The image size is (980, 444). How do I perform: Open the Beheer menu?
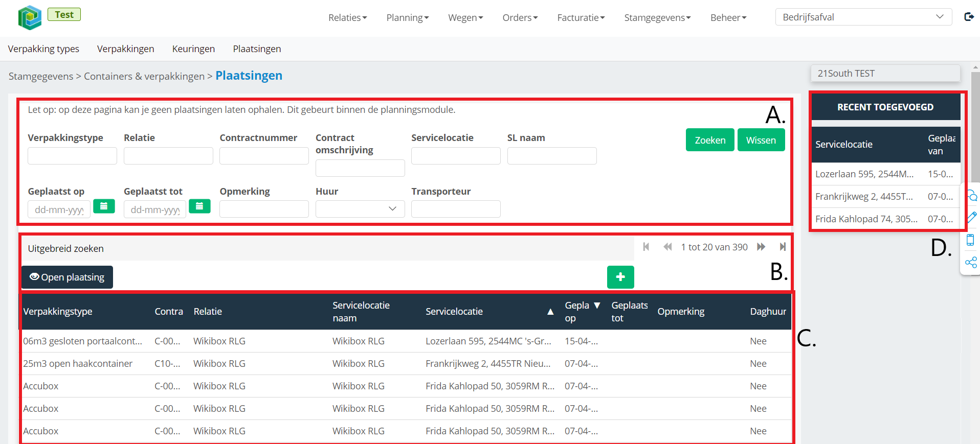(x=728, y=17)
